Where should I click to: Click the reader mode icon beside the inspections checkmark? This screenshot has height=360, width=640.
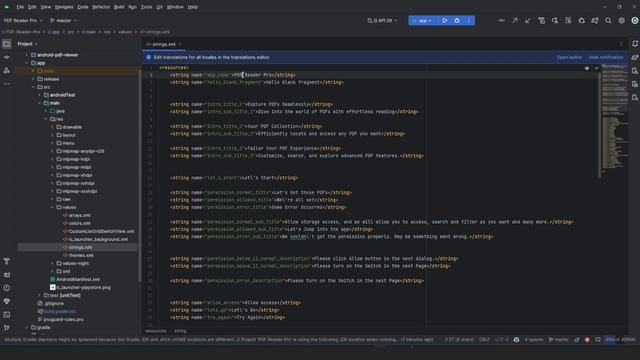587,68
